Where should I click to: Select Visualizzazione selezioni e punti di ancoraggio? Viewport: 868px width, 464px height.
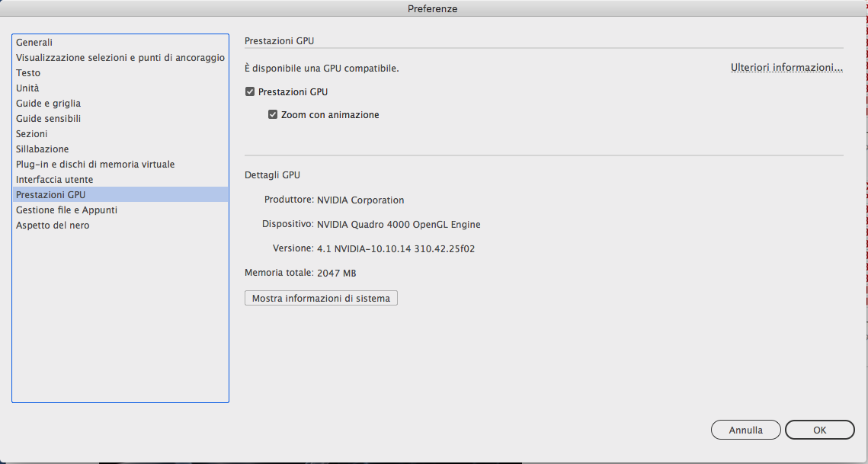tap(120, 58)
